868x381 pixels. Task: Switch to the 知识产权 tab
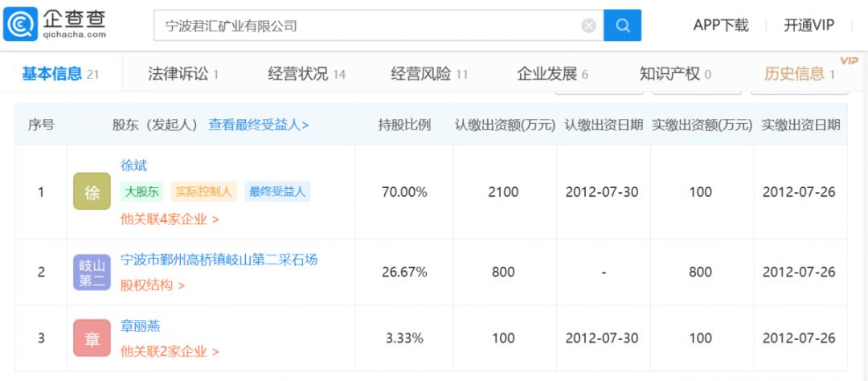(x=675, y=74)
